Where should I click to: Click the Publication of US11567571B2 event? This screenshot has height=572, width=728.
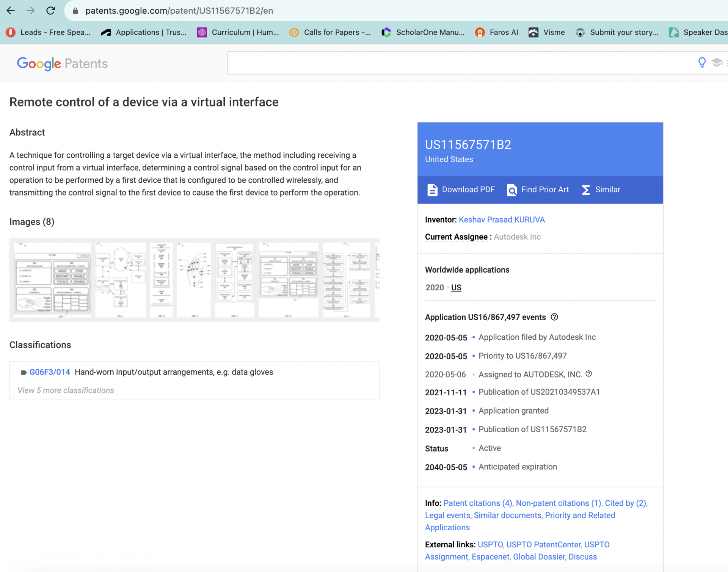[x=532, y=429]
